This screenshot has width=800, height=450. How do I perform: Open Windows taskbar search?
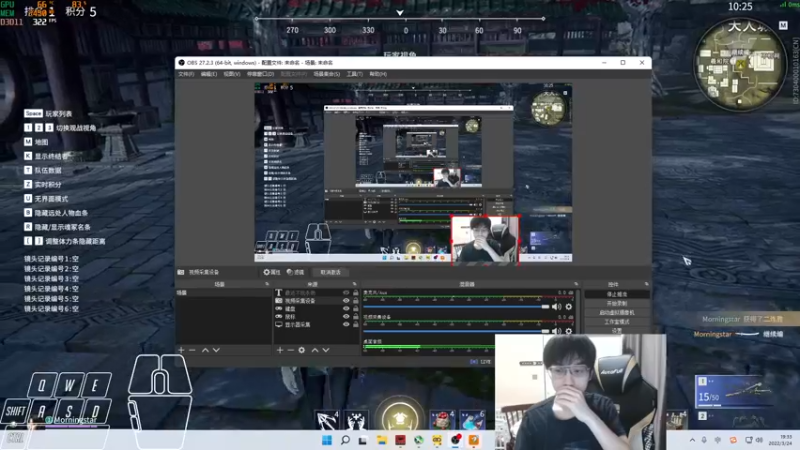pyautogui.click(x=345, y=440)
